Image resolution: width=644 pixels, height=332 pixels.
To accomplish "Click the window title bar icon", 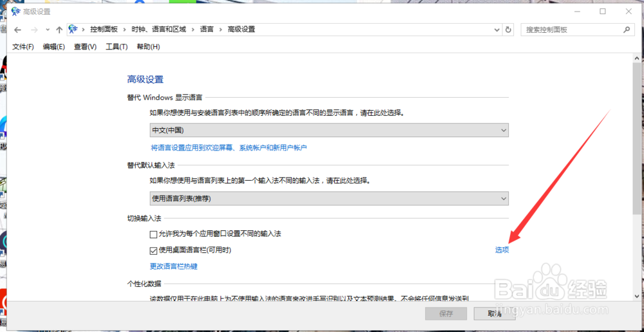I will 15,12.
